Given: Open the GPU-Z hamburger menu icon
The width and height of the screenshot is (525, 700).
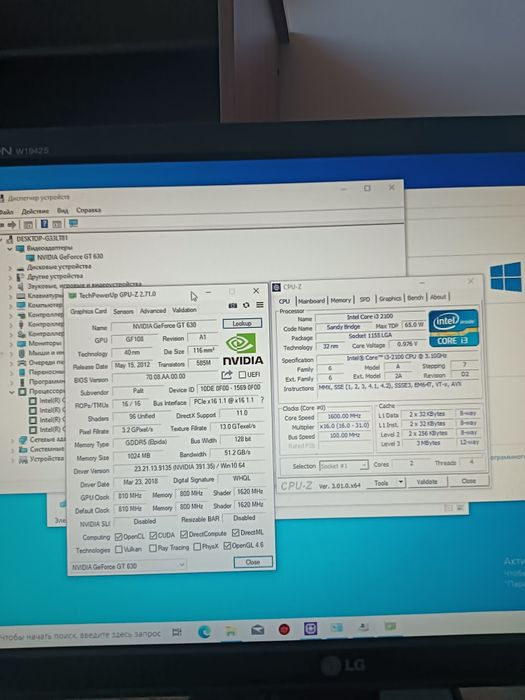Looking at the screenshot, I should (x=260, y=304).
